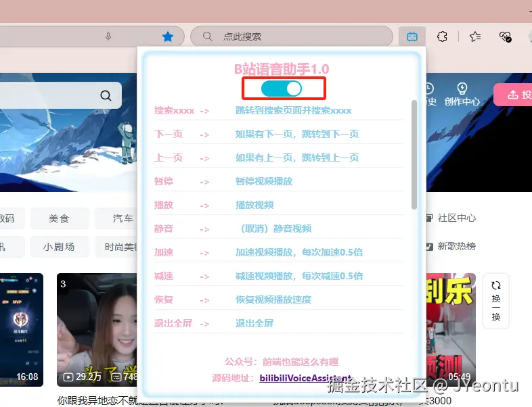This screenshot has width=532, height=407.
Task: Click Bilibili page search magnifier icon
Action: click(106, 95)
